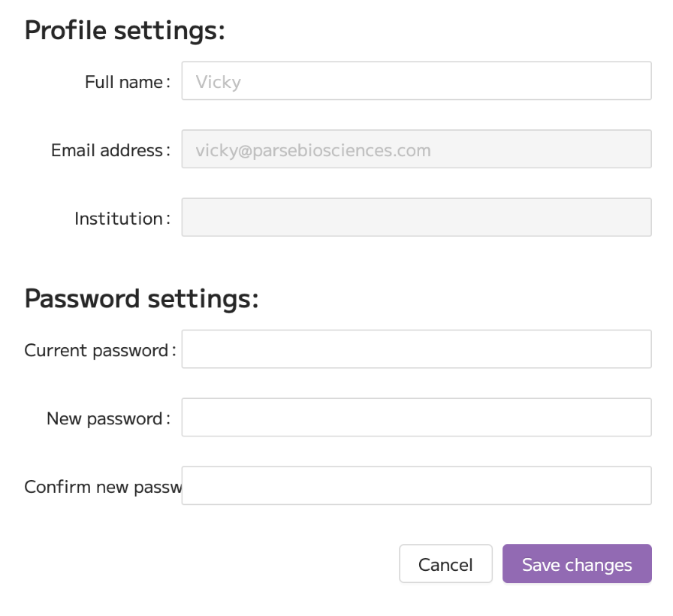Click the Full name input field
Screen dimensions: 673x616
(x=416, y=80)
